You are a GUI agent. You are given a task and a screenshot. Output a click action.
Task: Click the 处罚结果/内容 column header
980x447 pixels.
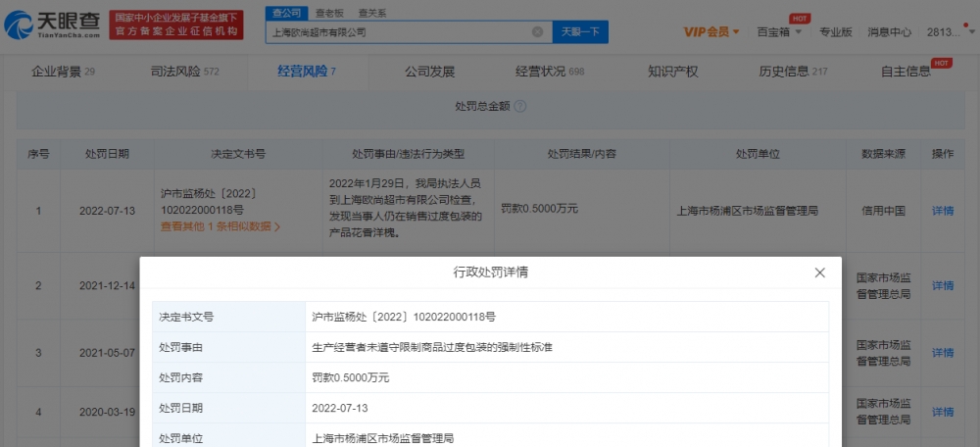click(x=582, y=154)
